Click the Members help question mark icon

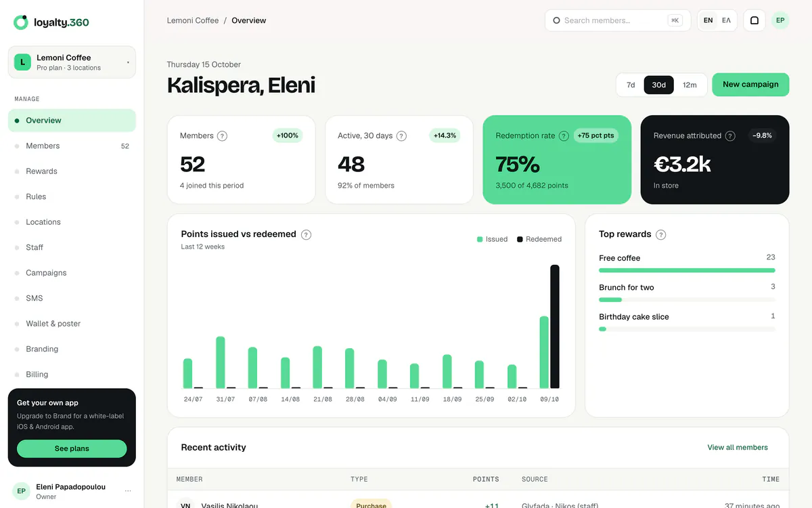click(x=222, y=135)
